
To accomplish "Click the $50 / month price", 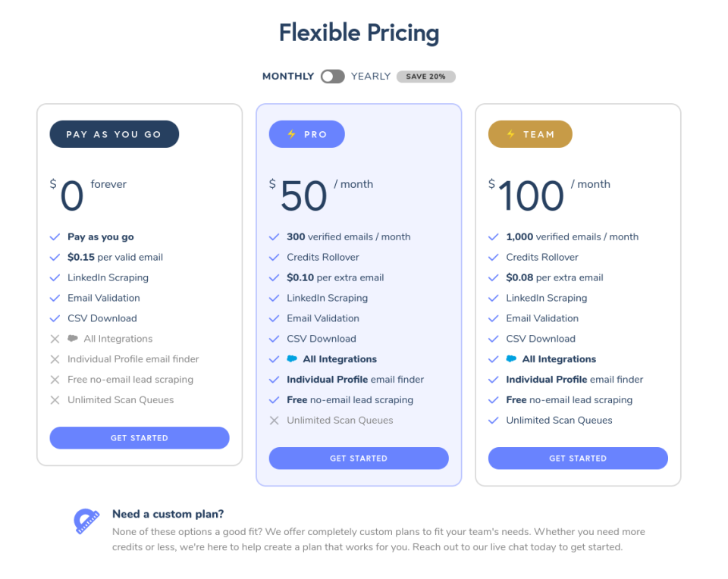I will [322, 195].
